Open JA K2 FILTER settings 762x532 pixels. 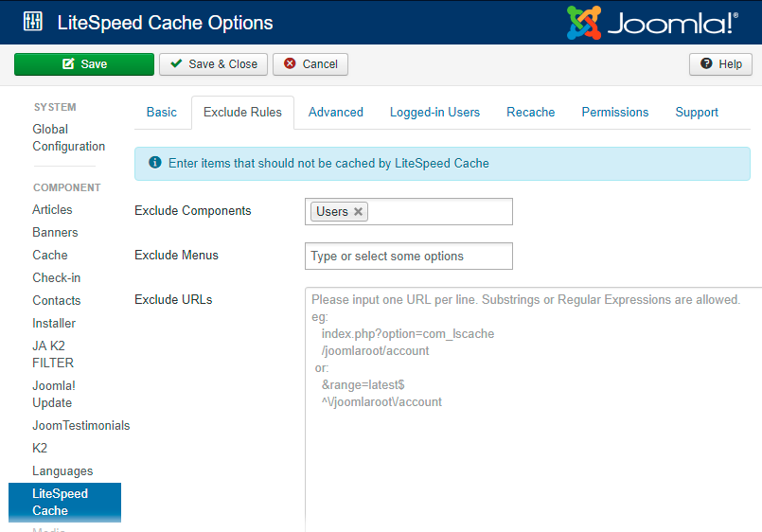tap(53, 354)
